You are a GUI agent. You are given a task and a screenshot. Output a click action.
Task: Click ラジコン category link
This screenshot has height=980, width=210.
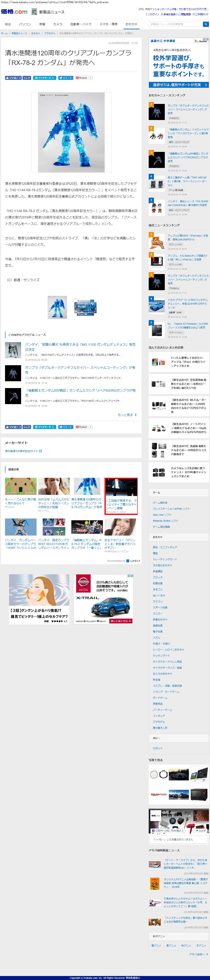[x=157, y=602]
